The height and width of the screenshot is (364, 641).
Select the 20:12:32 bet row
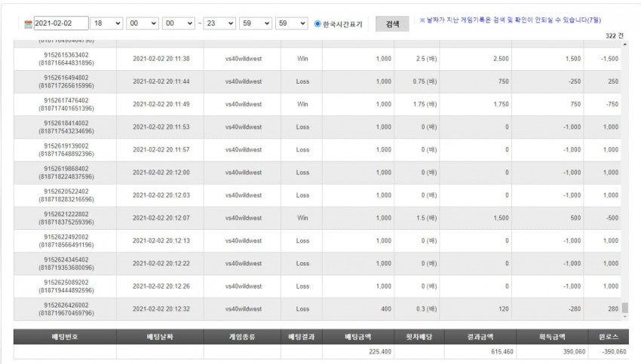pos(317,309)
